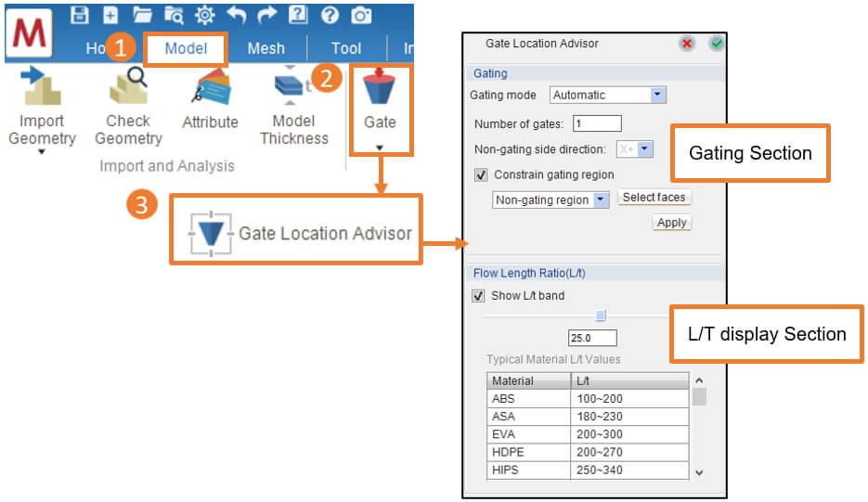
Task: Click the L/t band slider handle
Action: 601,316
